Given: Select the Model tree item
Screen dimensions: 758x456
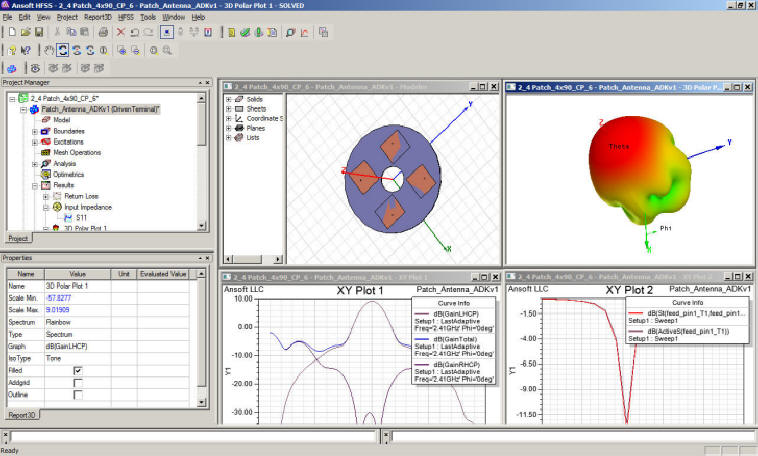Looking at the screenshot, I should click(62, 120).
